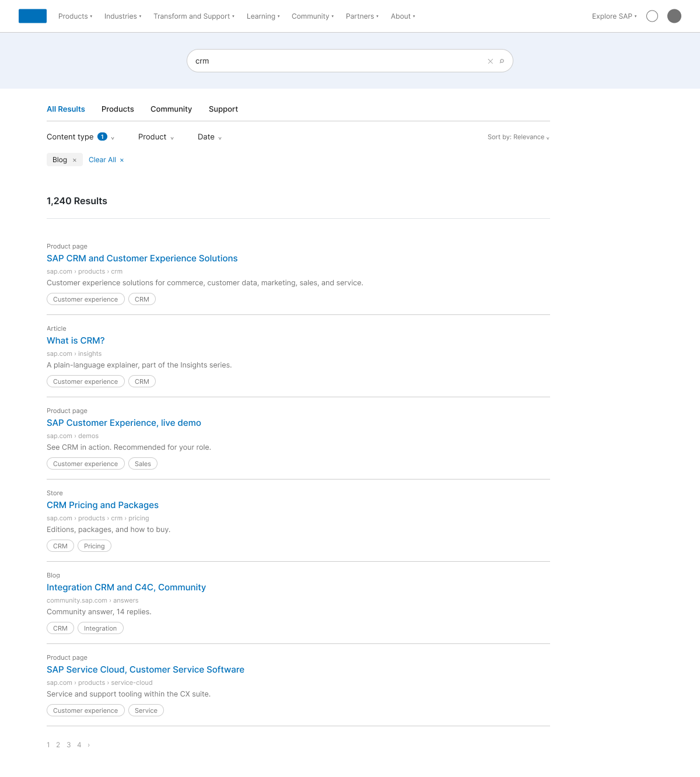The height and width of the screenshot is (777, 700).
Task: Select the All Results tab
Action: [66, 109]
